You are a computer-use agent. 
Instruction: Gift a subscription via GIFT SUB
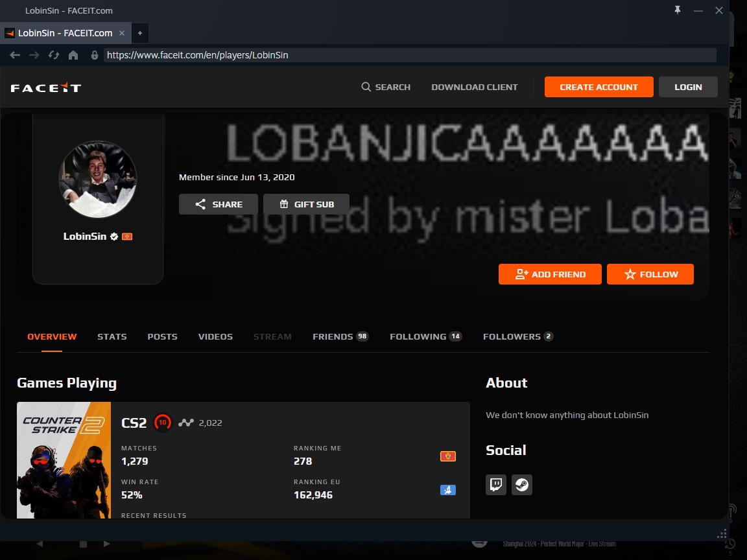pos(306,204)
